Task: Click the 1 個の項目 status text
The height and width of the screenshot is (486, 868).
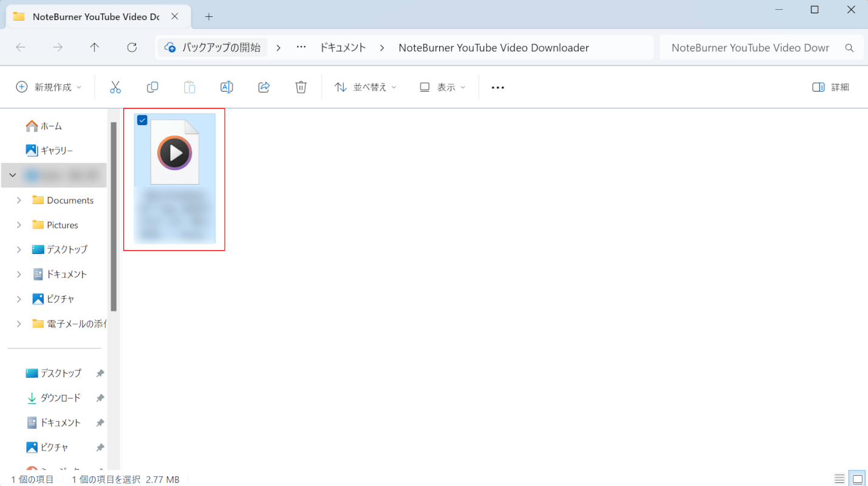Action: (x=32, y=479)
